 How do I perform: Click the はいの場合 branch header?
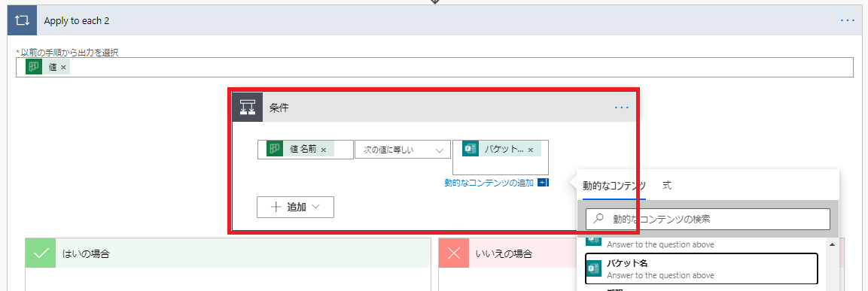(x=228, y=253)
